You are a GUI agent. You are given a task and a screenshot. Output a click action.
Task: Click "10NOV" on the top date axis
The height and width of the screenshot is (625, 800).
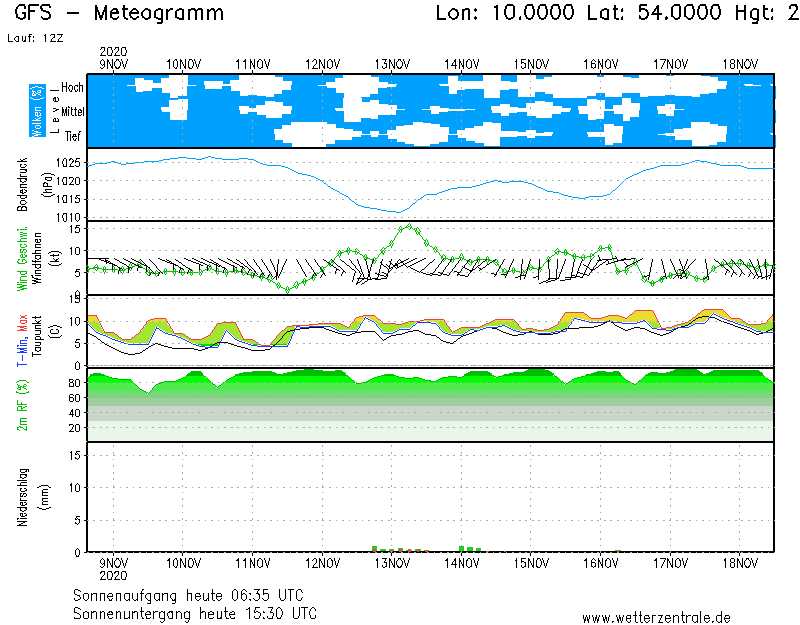(183, 64)
